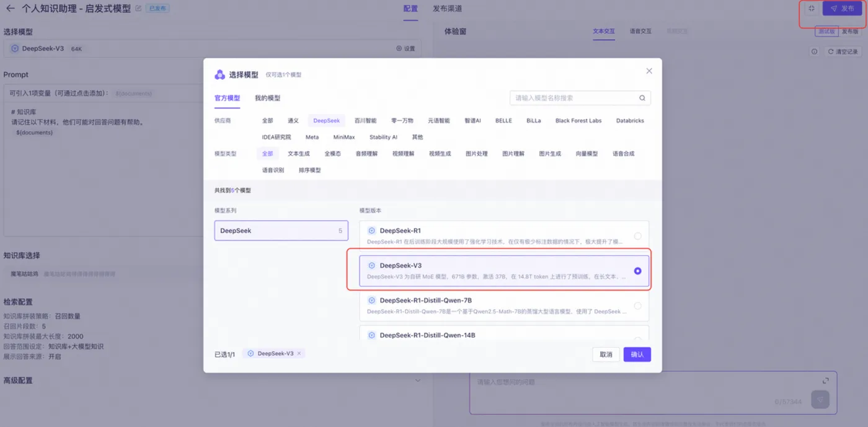Viewport: 868px width, 427px height.
Task: Focus the model name search field
Action: pyautogui.click(x=580, y=98)
